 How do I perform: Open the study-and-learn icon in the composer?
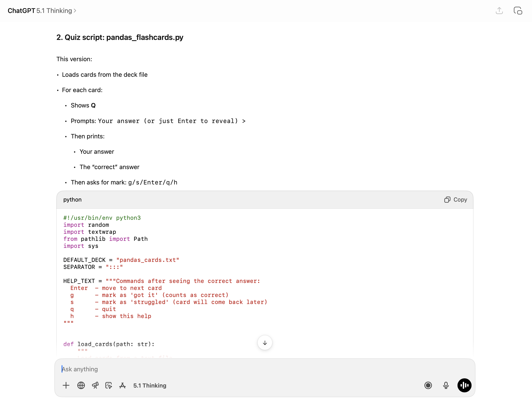point(122,385)
